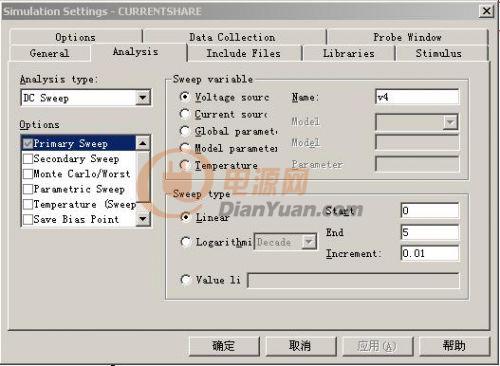This screenshot has width=500, height=366.
Task: Go to the Include Files tab
Action: coord(244,53)
